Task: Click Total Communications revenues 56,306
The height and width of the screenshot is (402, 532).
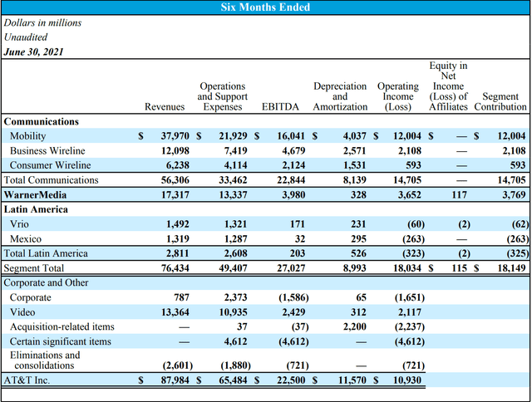Action: click(175, 180)
